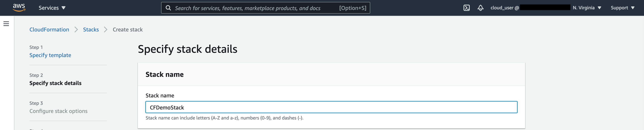The height and width of the screenshot is (130, 644).
Task: Go to CloudFormation breadcrumb link
Action: point(49,29)
